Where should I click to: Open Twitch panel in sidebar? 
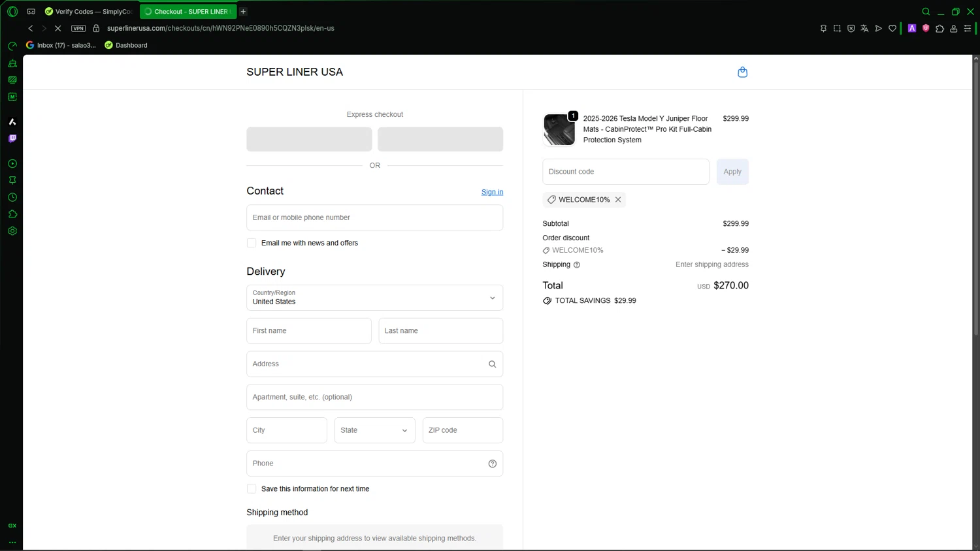12,138
